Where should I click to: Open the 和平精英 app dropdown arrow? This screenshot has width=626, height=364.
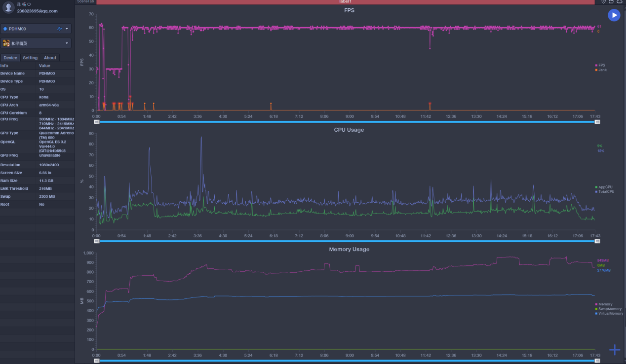point(67,43)
